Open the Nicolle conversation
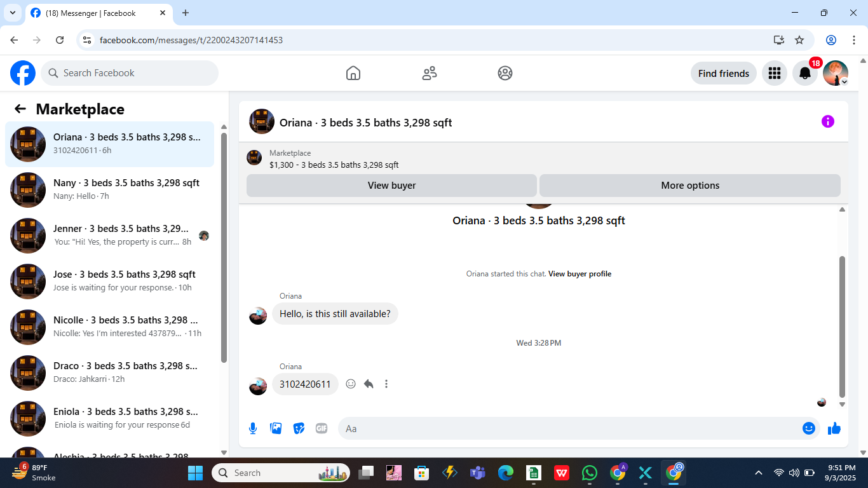The image size is (868, 488). (x=110, y=327)
